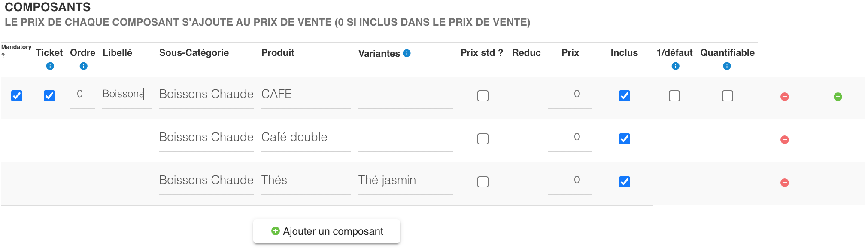Open the Produit dropdown showing Café double
This screenshot has height=251, width=868.
click(x=306, y=137)
